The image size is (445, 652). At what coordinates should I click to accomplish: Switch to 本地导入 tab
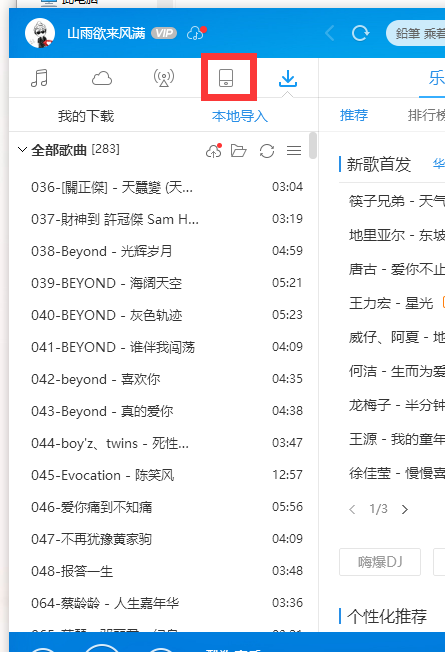coord(240,116)
